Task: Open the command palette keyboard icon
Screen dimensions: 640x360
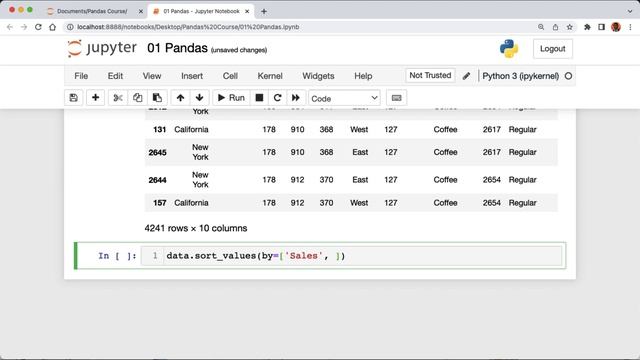Action: click(x=396, y=98)
